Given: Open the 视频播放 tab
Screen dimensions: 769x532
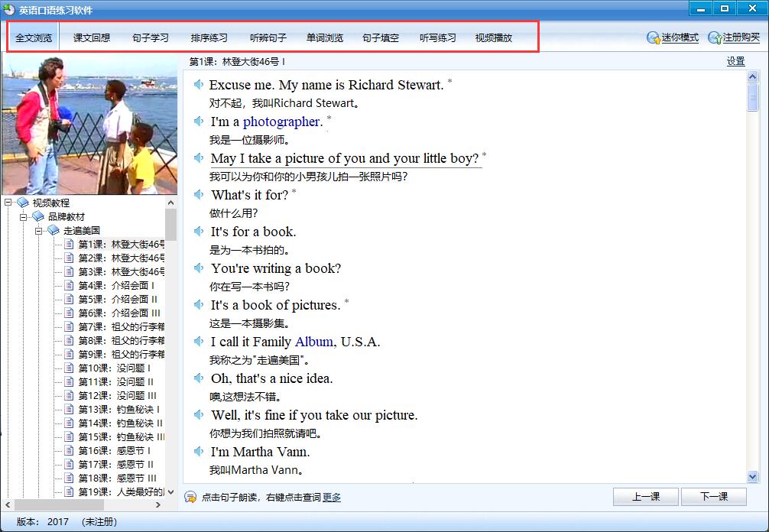Looking at the screenshot, I should tap(494, 37).
